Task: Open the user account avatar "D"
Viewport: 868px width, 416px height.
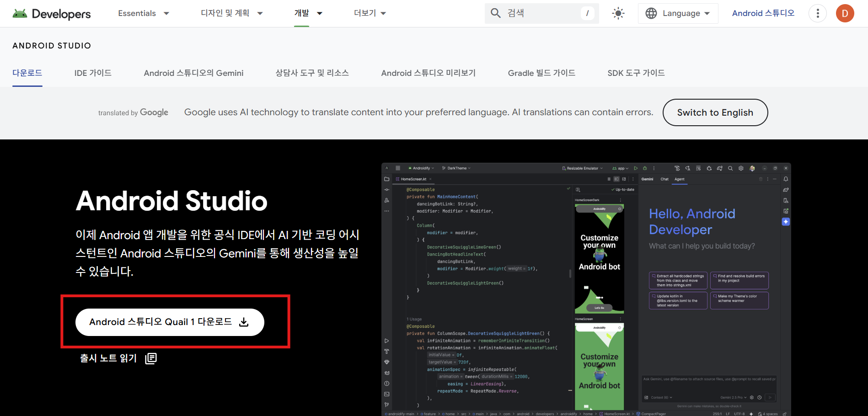Action: click(x=845, y=13)
